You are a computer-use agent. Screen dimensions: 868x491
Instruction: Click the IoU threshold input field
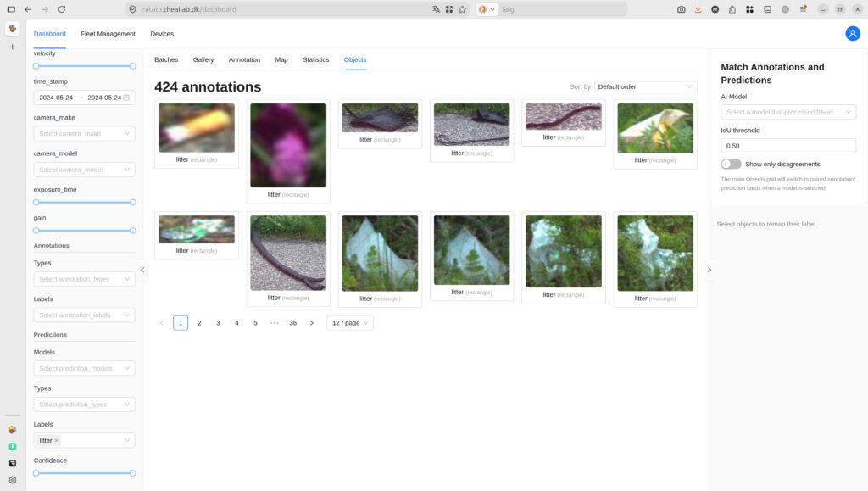click(788, 146)
